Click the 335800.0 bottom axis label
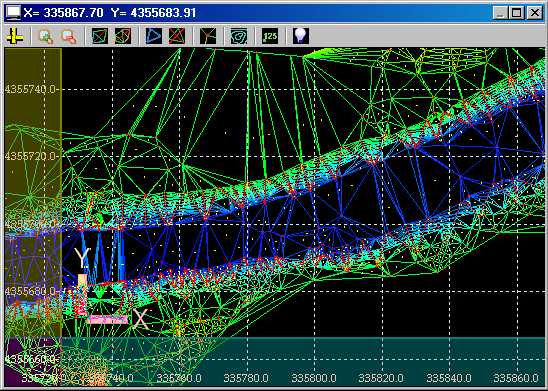The height and width of the screenshot is (391, 548). coord(314,378)
